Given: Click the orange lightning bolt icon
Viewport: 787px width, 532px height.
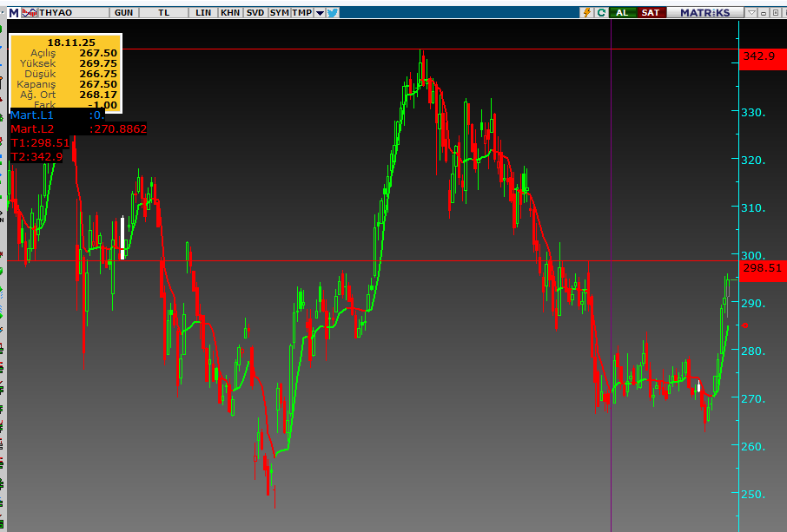Looking at the screenshot, I should click(x=586, y=12).
